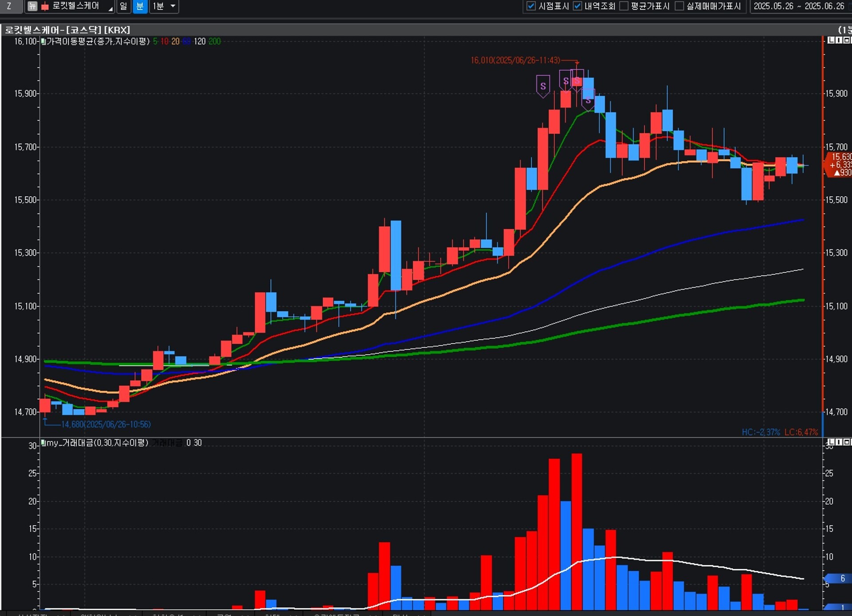Click the my_거래대금 indicator legend icon
The height and width of the screenshot is (616, 852).
[x=43, y=443]
